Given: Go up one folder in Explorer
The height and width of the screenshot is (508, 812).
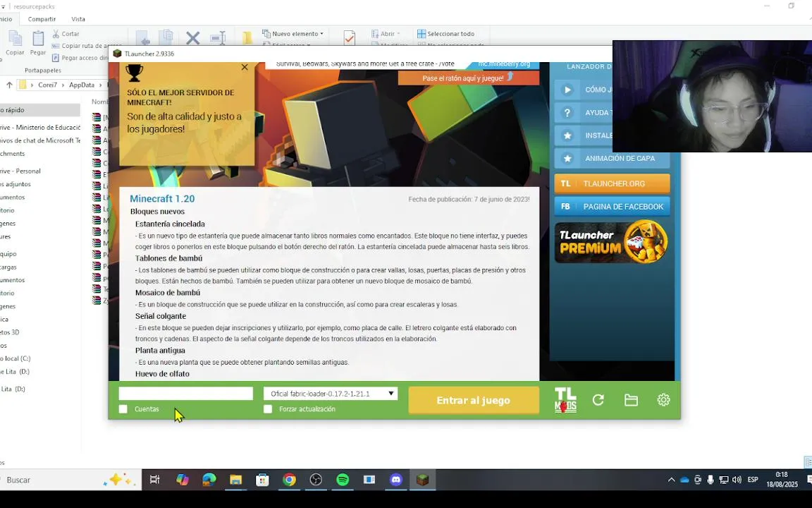Looking at the screenshot, I should [x=9, y=85].
